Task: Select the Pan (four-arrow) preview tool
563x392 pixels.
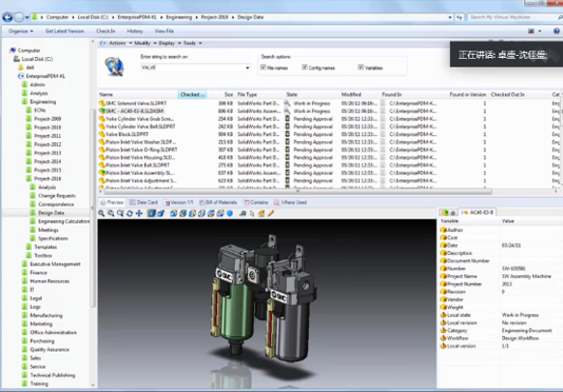Action: (139, 213)
